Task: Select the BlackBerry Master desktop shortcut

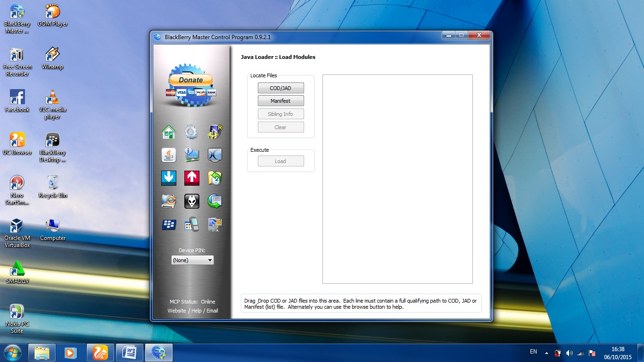Action: click(17, 19)
